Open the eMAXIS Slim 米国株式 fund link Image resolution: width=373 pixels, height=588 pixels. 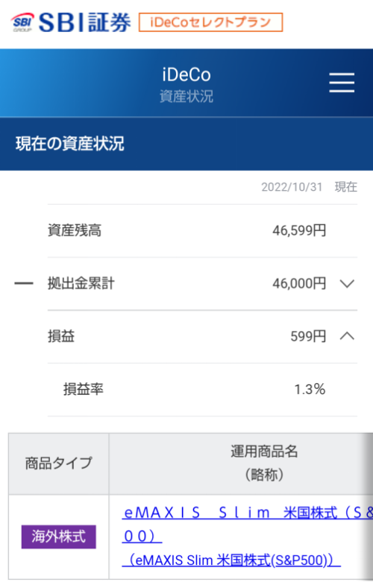(248, 524)
